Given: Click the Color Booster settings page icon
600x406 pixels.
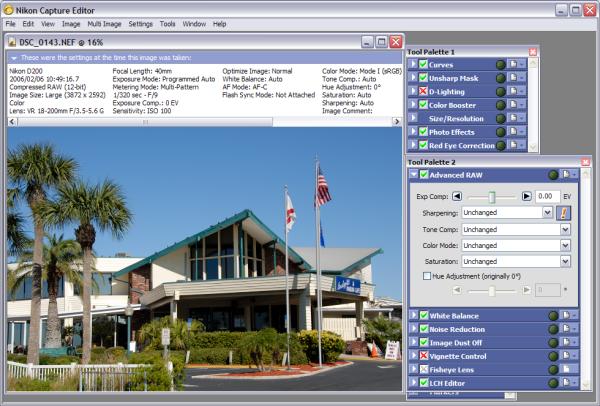Looking at the screenshot, I should click(x=512, y=104).
